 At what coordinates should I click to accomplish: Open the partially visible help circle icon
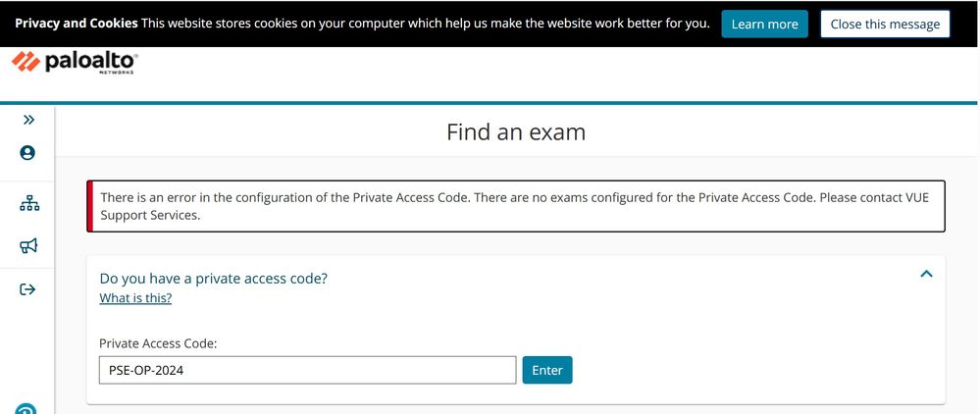[27, 408]
